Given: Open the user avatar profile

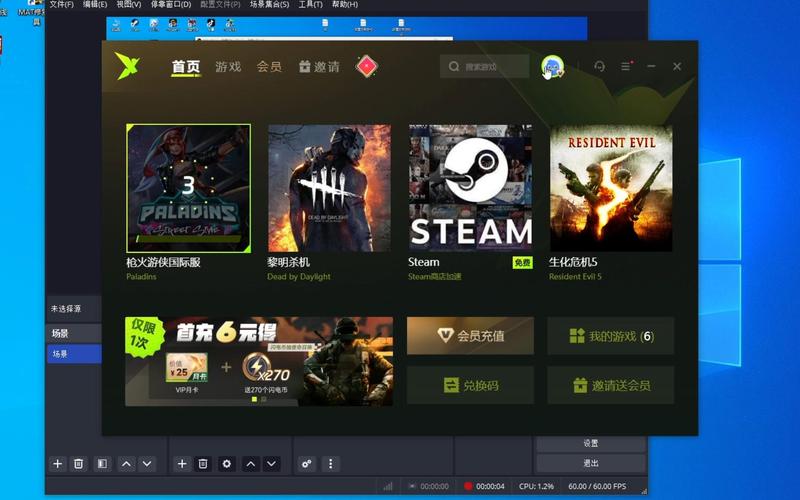Looking at the screenshot, I should [x=553, y=67].
